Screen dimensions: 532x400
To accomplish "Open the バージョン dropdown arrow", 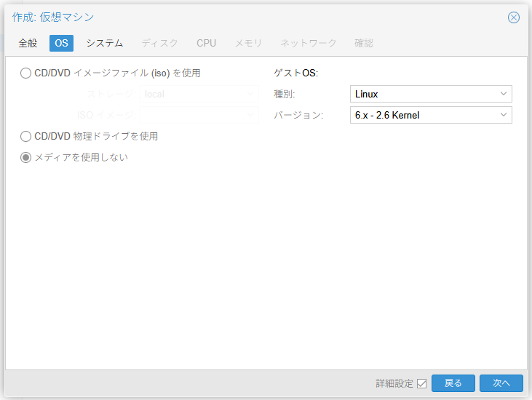I will click(x=504, y=115).
